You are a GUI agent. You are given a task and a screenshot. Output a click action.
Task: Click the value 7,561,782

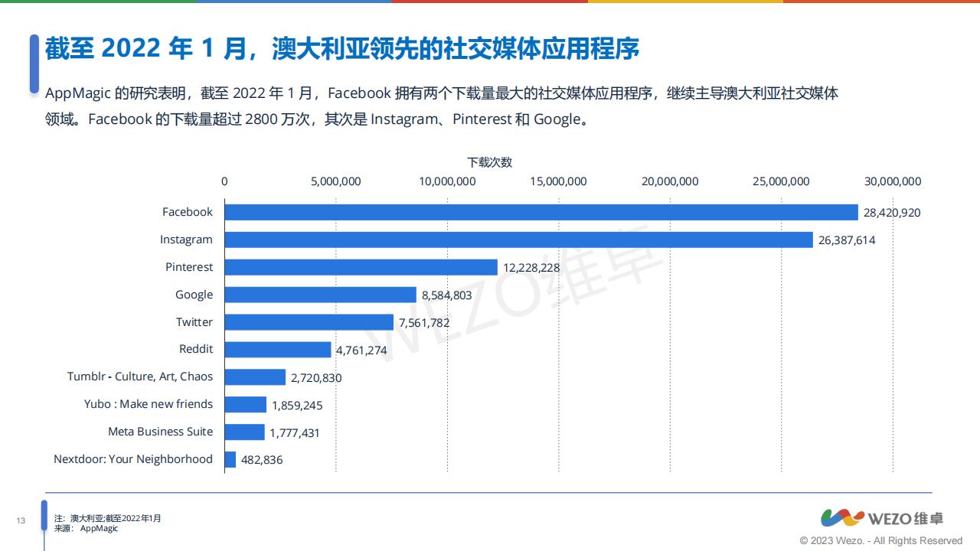coord(424,323)
